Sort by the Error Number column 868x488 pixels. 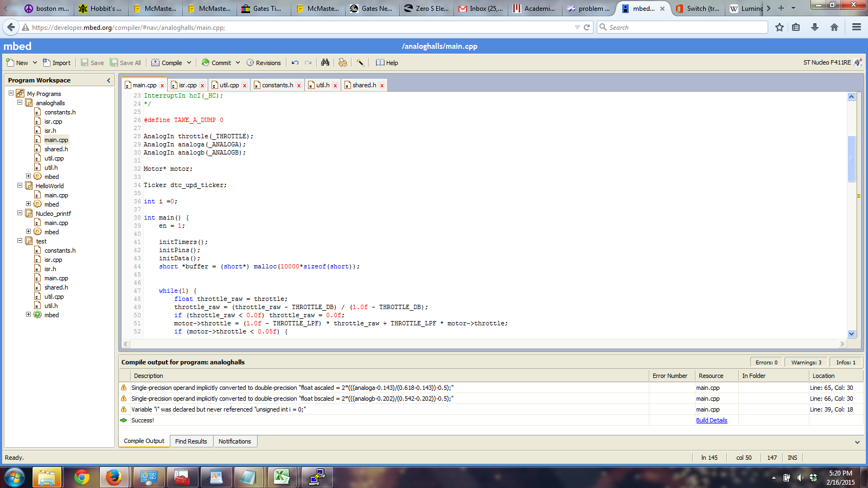coord(672,376)
